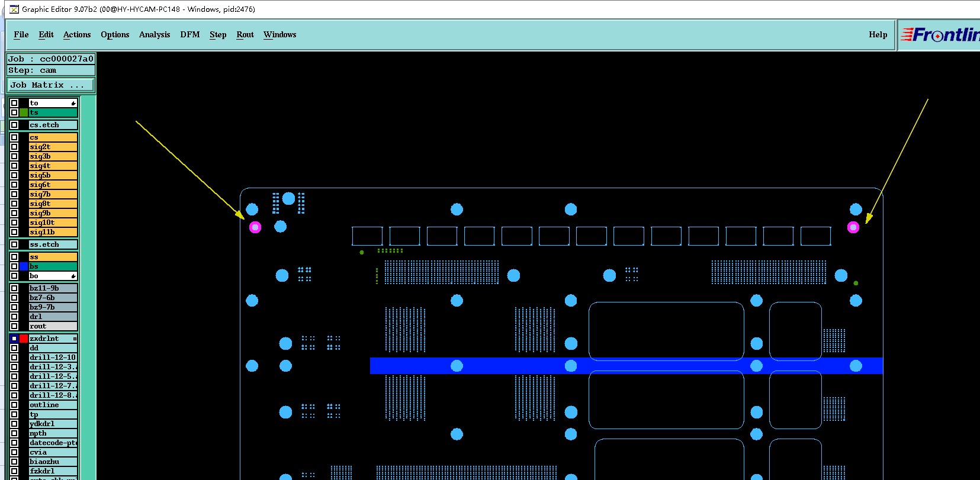This screenshot has width=980, height=480.
Task: Select the bz7-6b layer name
Action: click(x=53, y=298)
